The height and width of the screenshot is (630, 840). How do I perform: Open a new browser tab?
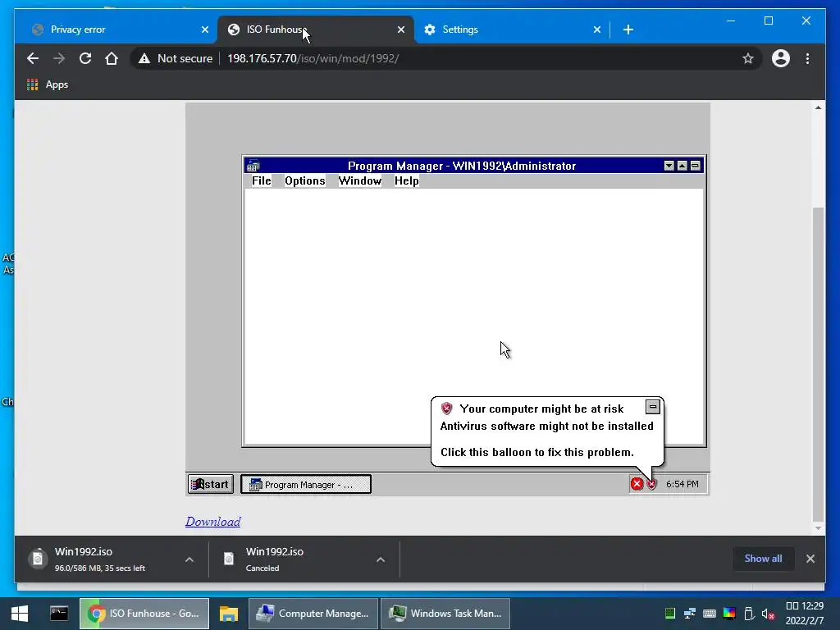tap(628, 30)
